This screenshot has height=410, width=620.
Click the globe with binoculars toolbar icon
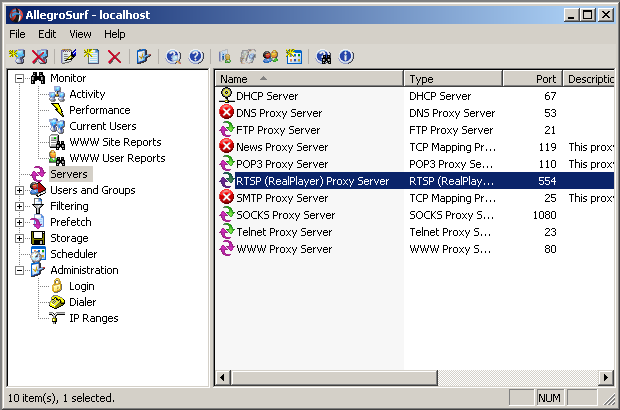click(x=323, y=57)
